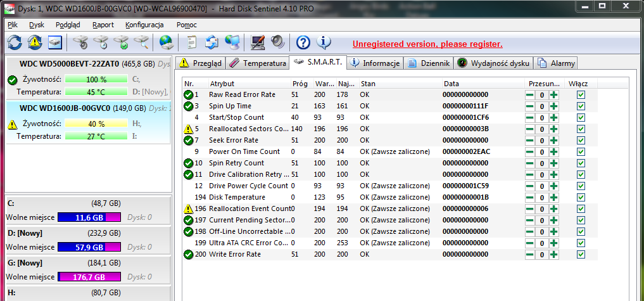Click the refresh icon with yellow warning triangle
Image resolution: width=644 pixels, height=301 pixels.
coord(35,42)
